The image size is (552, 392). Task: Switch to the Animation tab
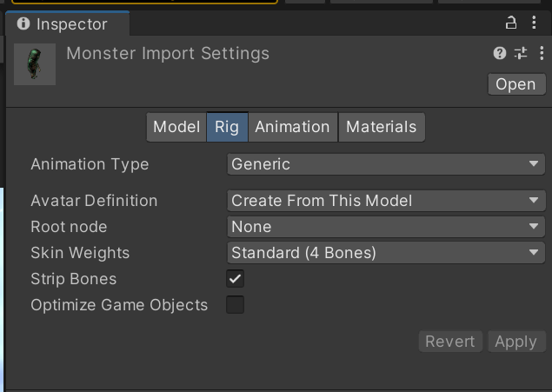[293, 127]
